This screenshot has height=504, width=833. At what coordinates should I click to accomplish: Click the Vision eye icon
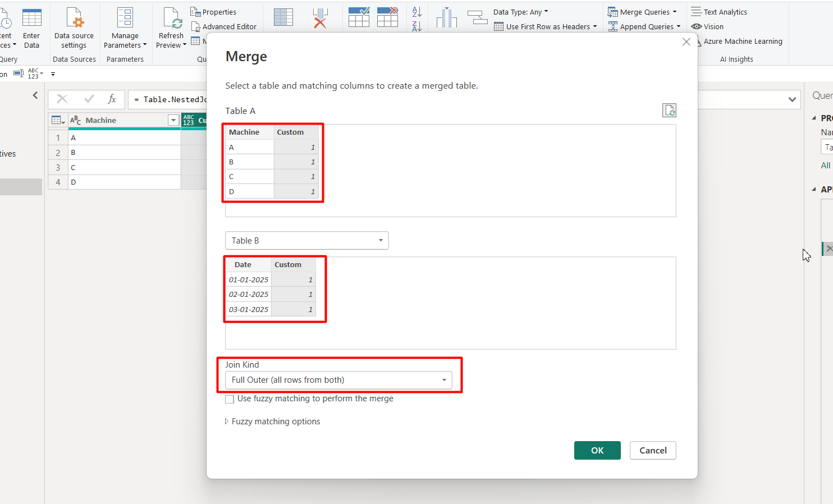click(697, 26)
